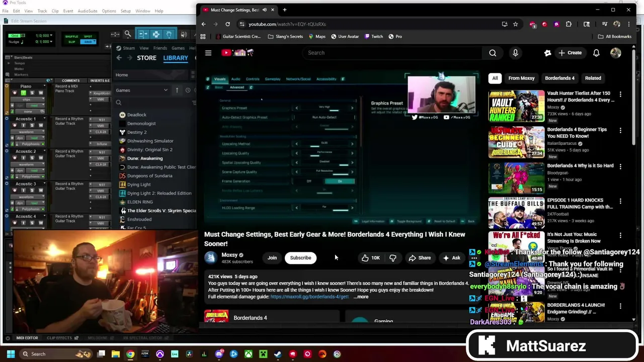Solo the Acoustic 1 track

[x=32, y=126]
